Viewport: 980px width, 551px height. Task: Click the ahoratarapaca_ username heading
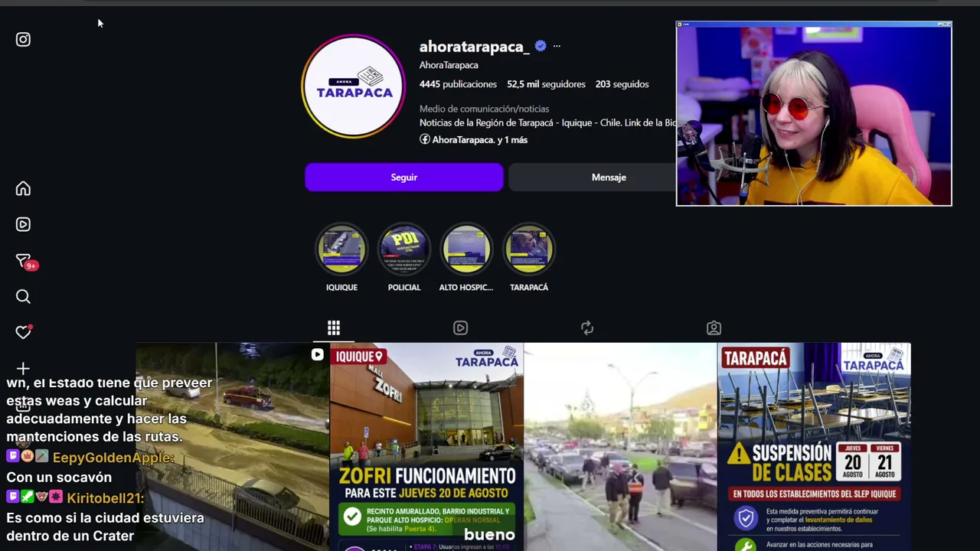click(474, 47)
